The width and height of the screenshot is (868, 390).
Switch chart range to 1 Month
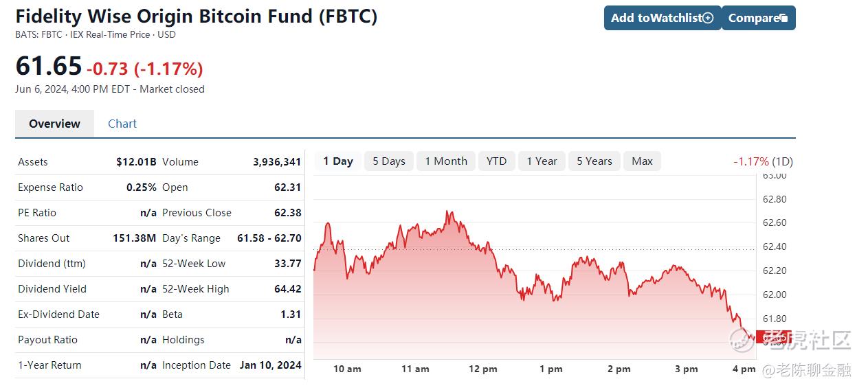coord(446,161)
